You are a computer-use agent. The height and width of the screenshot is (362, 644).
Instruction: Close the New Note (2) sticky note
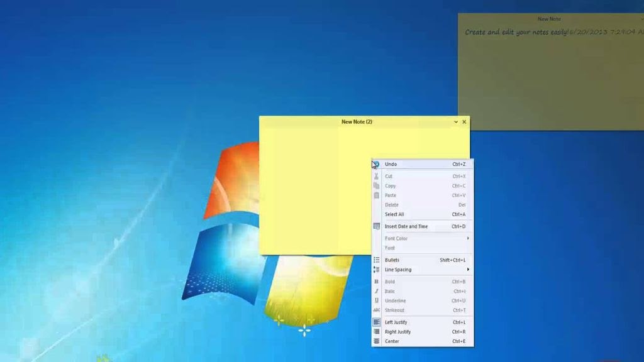[x=464, y=122]
